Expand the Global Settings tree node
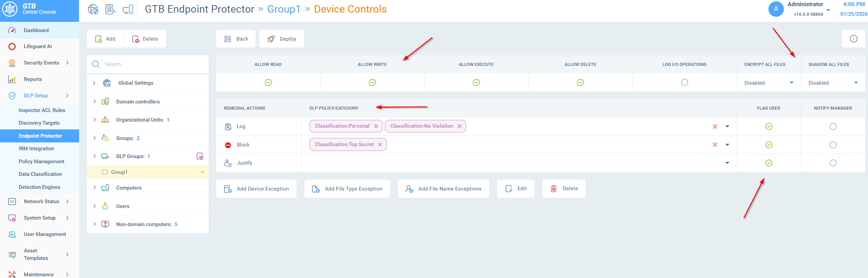The height and width of the screenshot is (278, 868). click(x=94, y=83)
